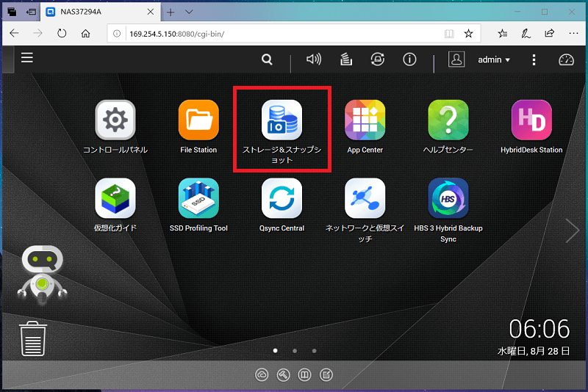
Task: Switch to second desktop page dot
Action: click(x=295, y=351)
